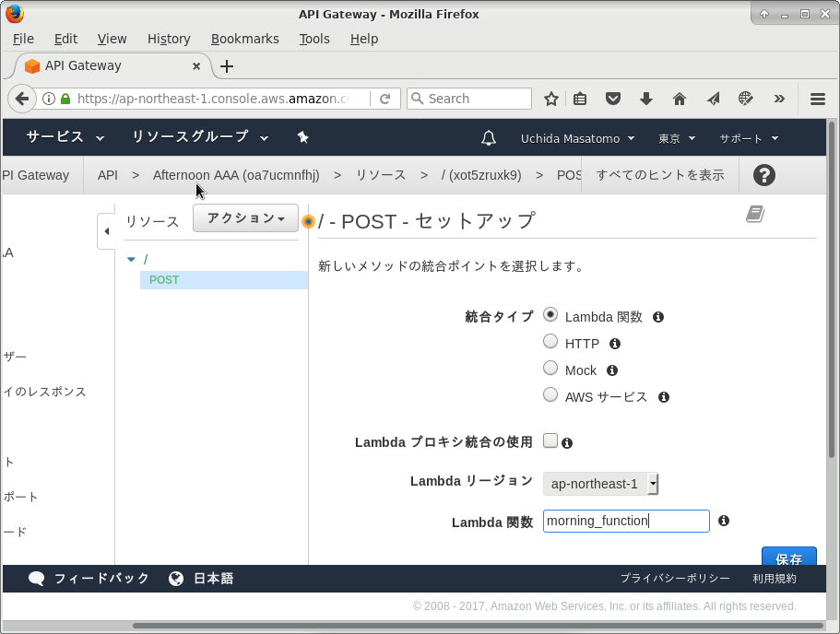Open the Help menu
Image resolution: width=840 pixels, height=634 pixels.
point(364,39)
